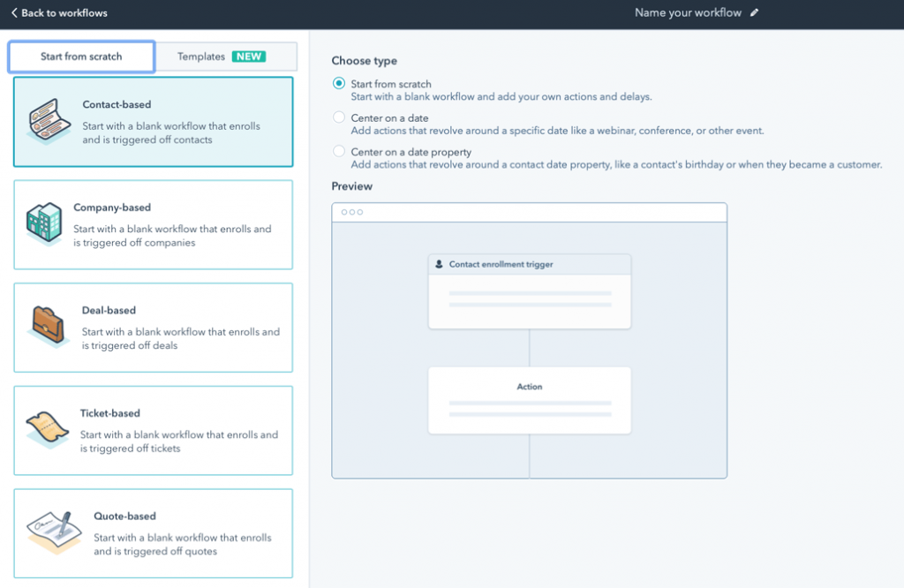Viewport: 904px width, 588px height.
Task: Click the pencil icon to rename the workflow
Action: (756, 12)
